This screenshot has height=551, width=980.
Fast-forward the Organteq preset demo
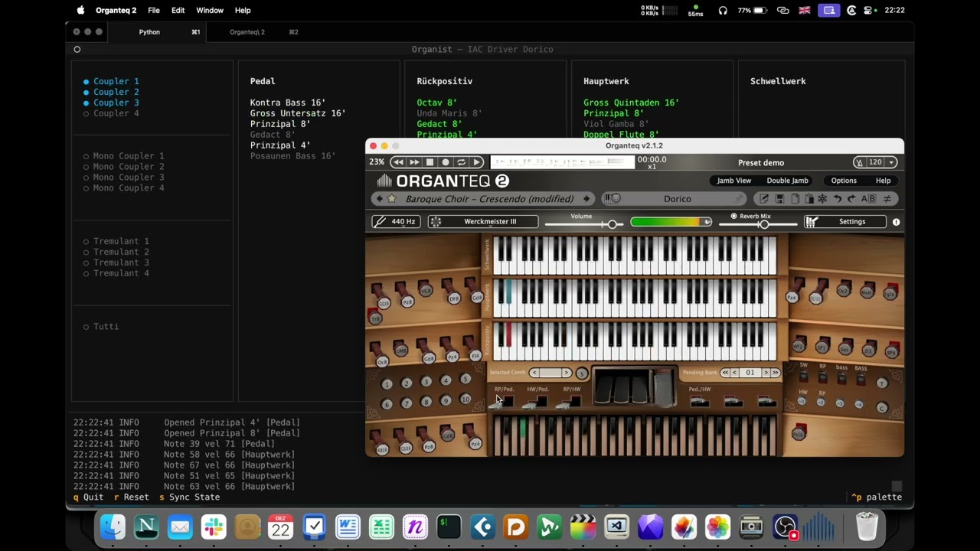coord(414,162)
